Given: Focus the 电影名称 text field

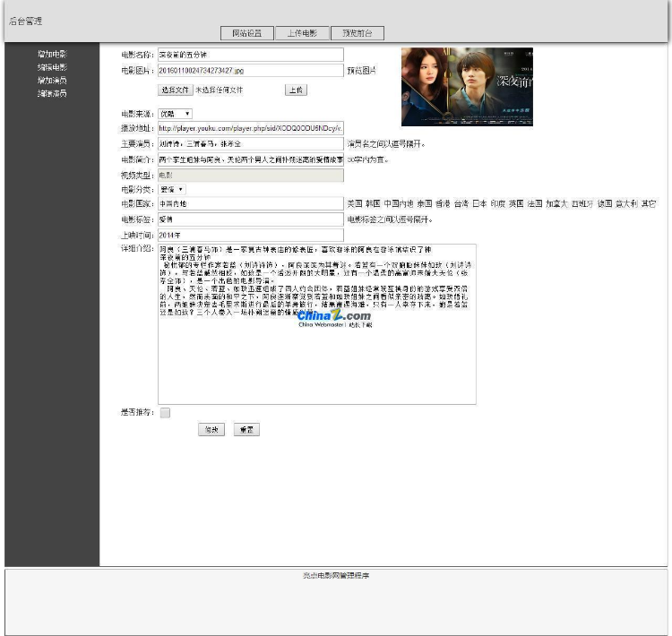Looking at the screenshot, I should (250, 55).
